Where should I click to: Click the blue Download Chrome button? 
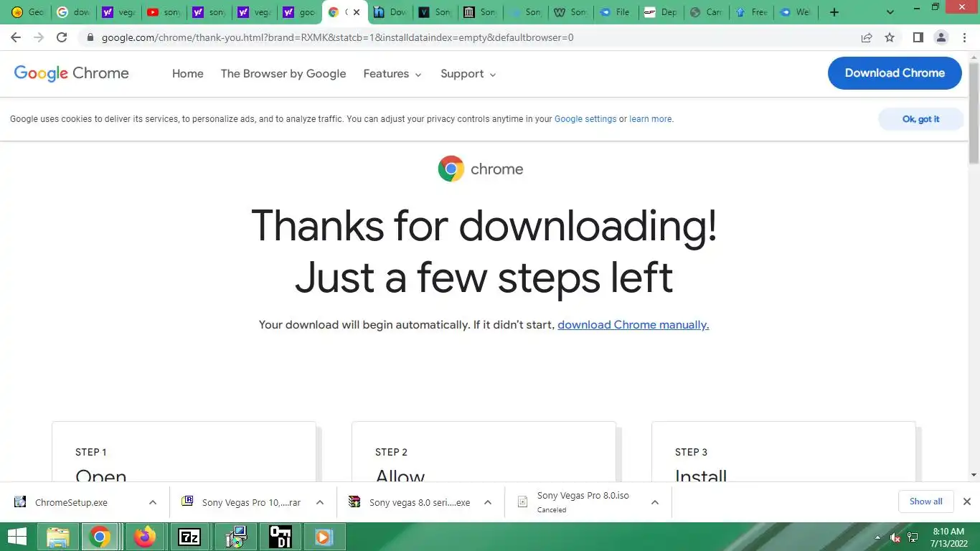point(895,73)
